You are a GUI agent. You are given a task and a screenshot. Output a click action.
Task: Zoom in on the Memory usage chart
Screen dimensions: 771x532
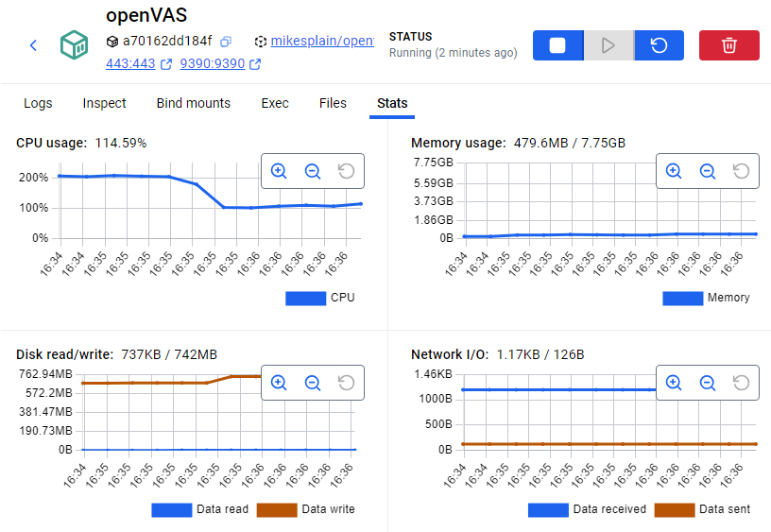[674, 171]
